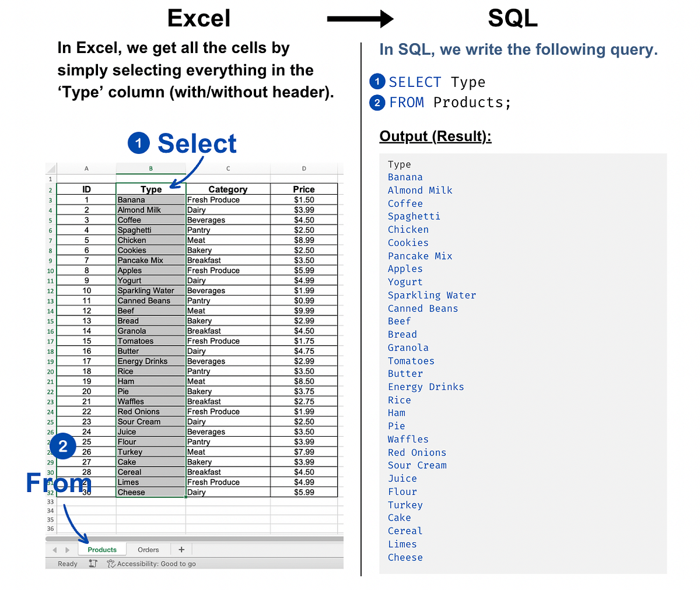
Task: Select the Products sheet tab
Action: (102, 549)
